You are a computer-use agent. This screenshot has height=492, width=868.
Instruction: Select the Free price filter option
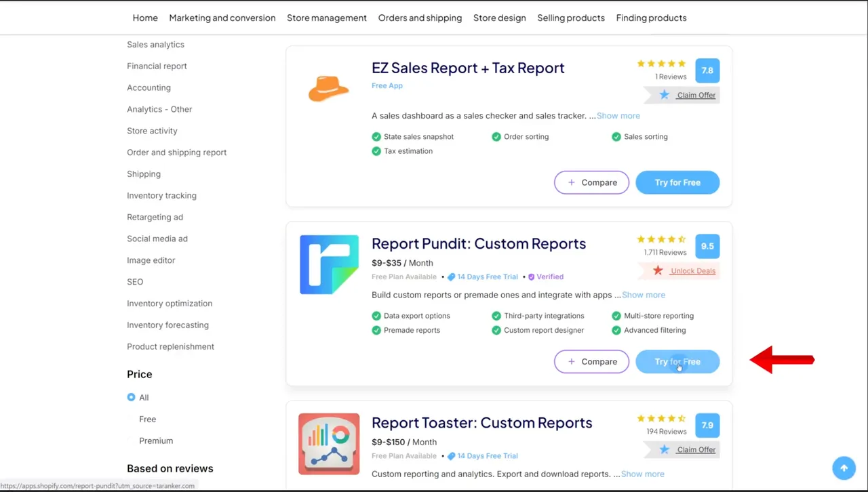147,419
